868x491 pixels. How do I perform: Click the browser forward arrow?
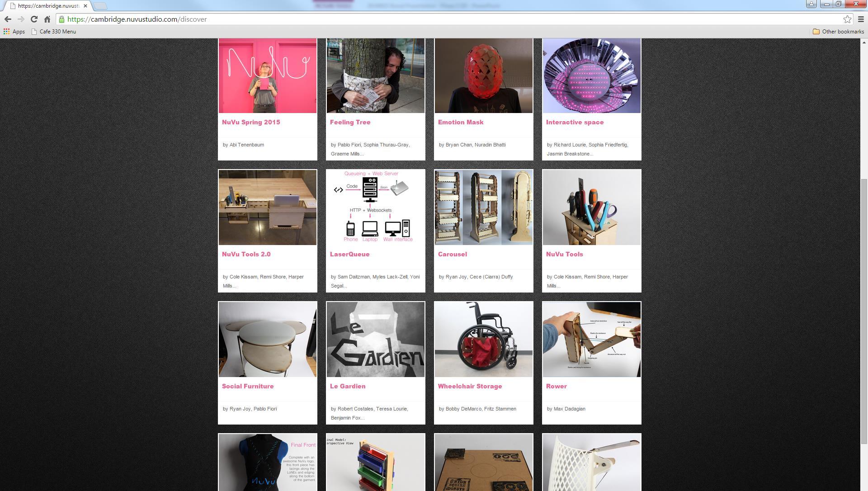pyautogui.click(x=21, y=19)
